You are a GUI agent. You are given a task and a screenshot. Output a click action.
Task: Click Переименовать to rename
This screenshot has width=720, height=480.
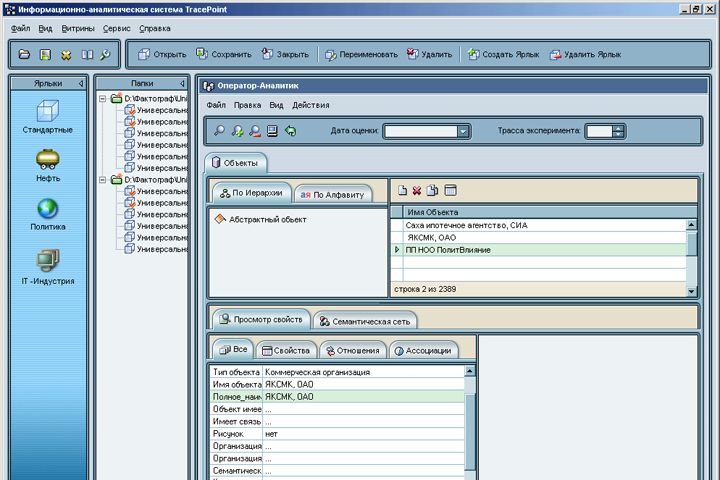(x=361, y=54)
